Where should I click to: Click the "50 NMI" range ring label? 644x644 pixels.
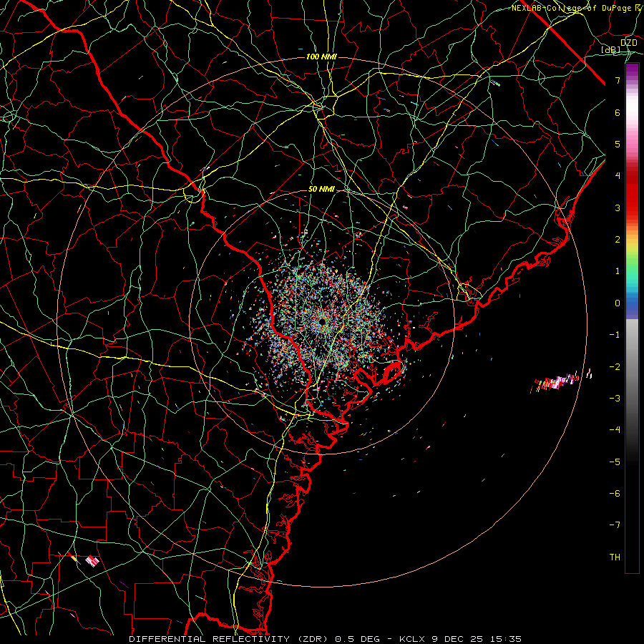pos(321,190)
